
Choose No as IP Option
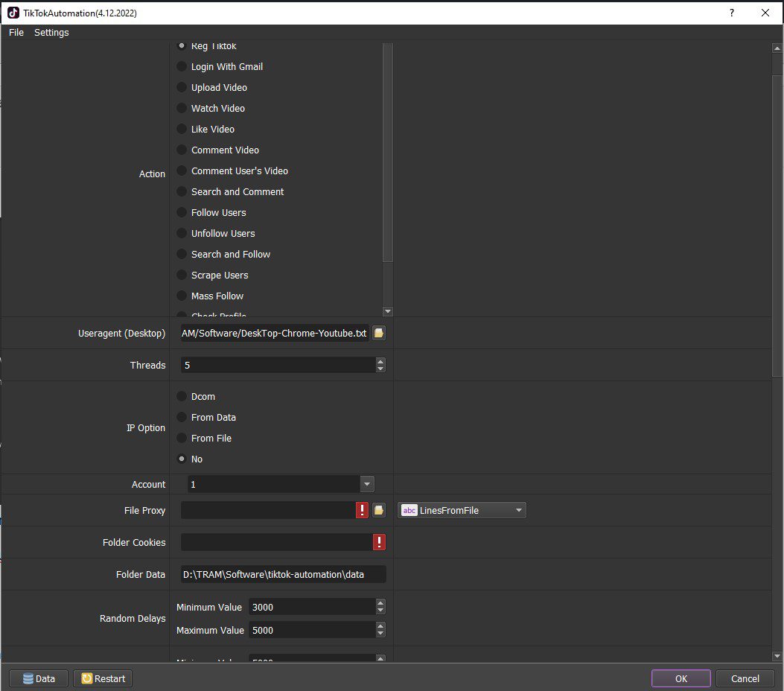click(190, 459)
